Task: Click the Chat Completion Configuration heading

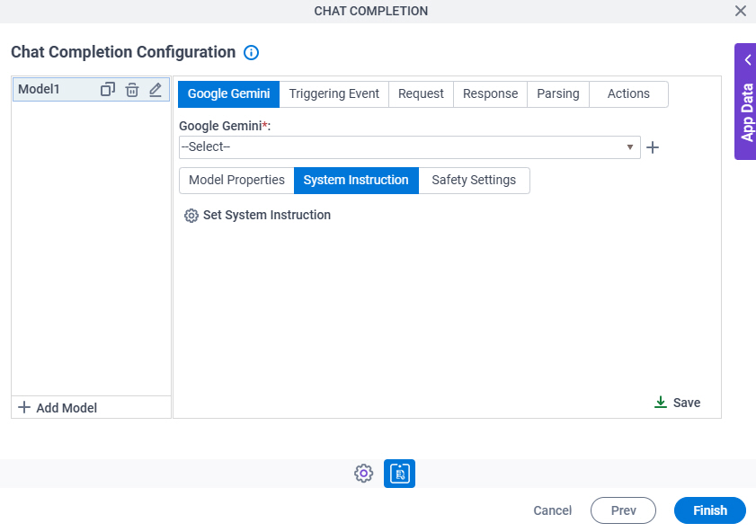Action: click(x=123, y=52)
